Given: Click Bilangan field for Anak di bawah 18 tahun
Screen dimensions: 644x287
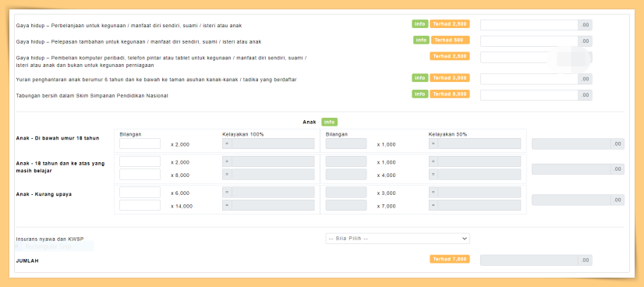Looking at the screenshot, I should point(140,143).
